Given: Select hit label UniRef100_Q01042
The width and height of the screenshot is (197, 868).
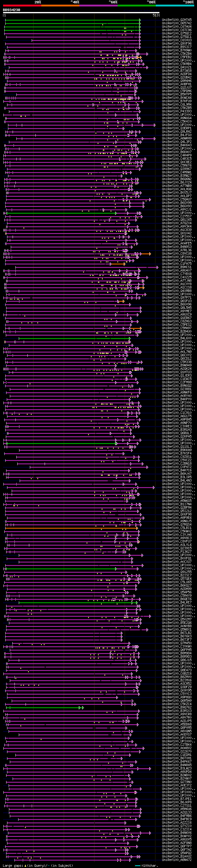Looking at the screenshot, I should pos(177,233).
